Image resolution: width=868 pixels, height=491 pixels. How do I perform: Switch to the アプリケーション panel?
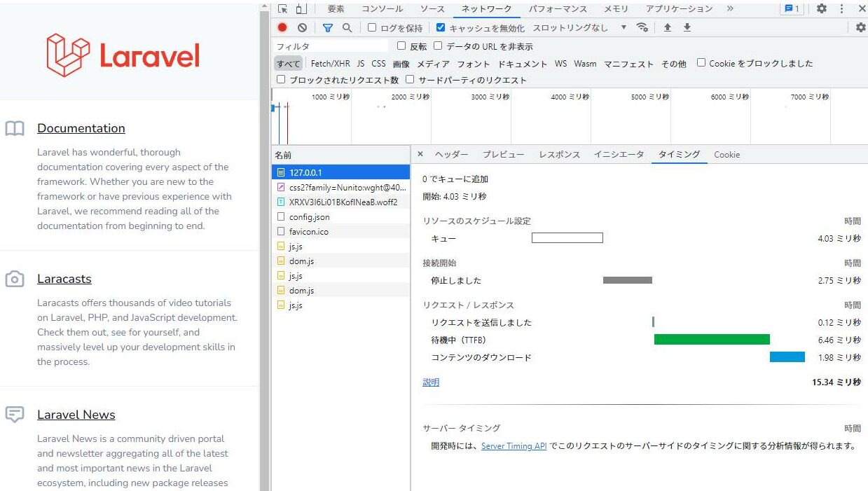(x=679, y=9)
